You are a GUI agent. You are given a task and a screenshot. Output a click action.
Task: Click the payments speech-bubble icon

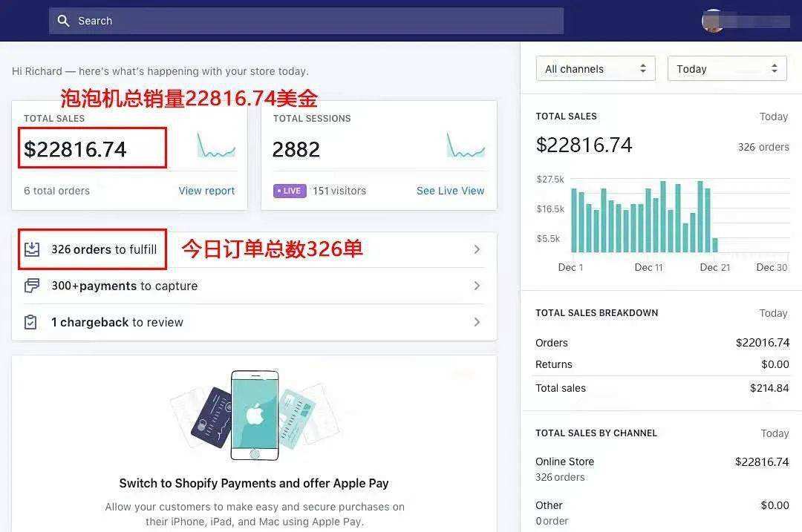[x=32, y=286]
